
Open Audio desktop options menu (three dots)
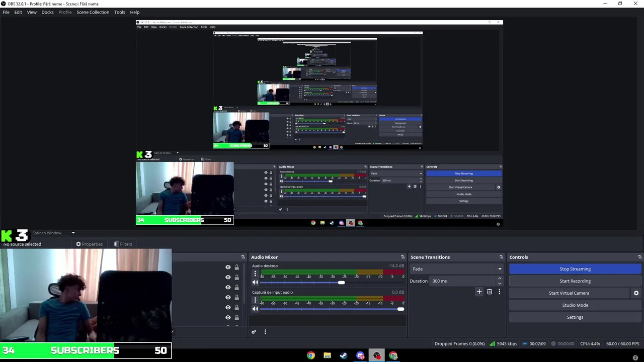coord(255,274)
